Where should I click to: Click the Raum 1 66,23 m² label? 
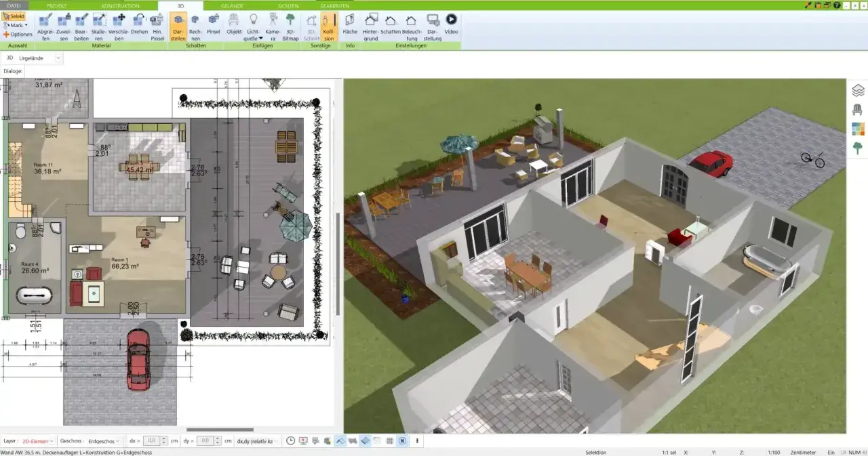[125, 264]
